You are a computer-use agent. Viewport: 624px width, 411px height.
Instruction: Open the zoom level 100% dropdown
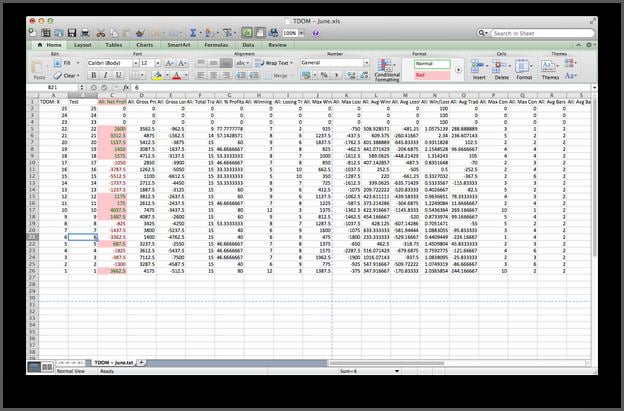pos(301,33)
